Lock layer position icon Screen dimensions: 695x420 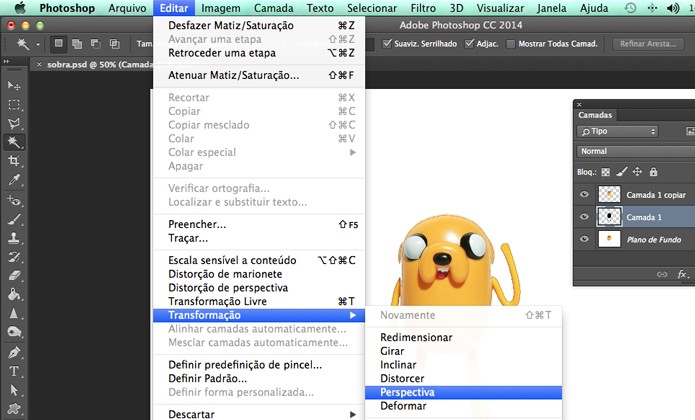click(637, 172)
